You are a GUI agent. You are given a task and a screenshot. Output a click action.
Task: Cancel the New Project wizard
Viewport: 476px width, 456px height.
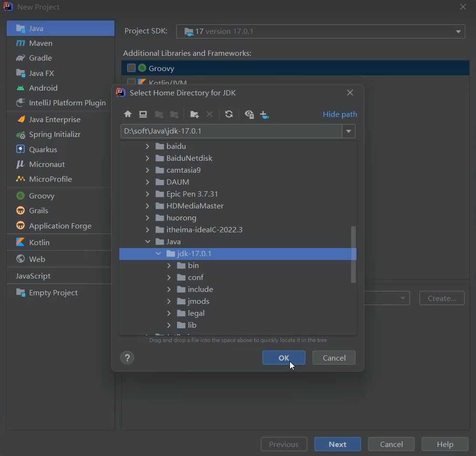tap(391, 445)
